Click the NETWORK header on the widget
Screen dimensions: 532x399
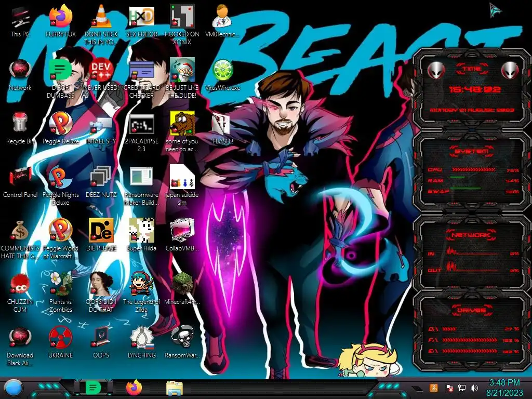472,235
